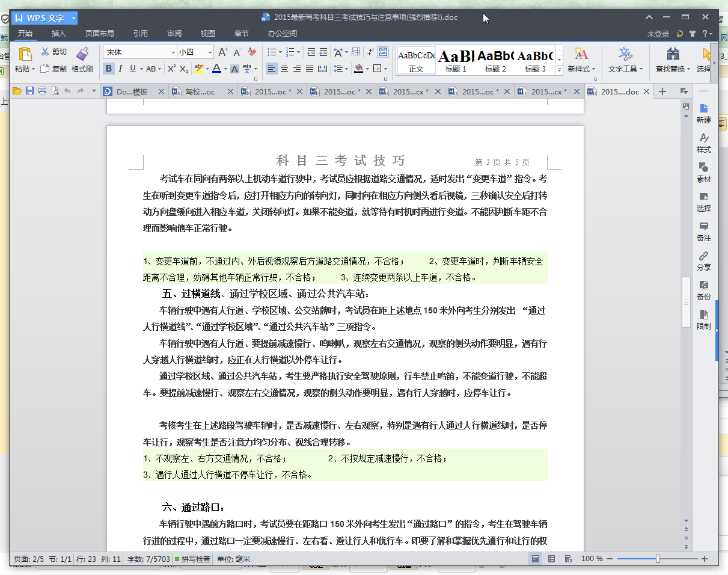728x575 pixels.
Task: Expand the underline style dropdown arrow
Action: click(141, 69)
